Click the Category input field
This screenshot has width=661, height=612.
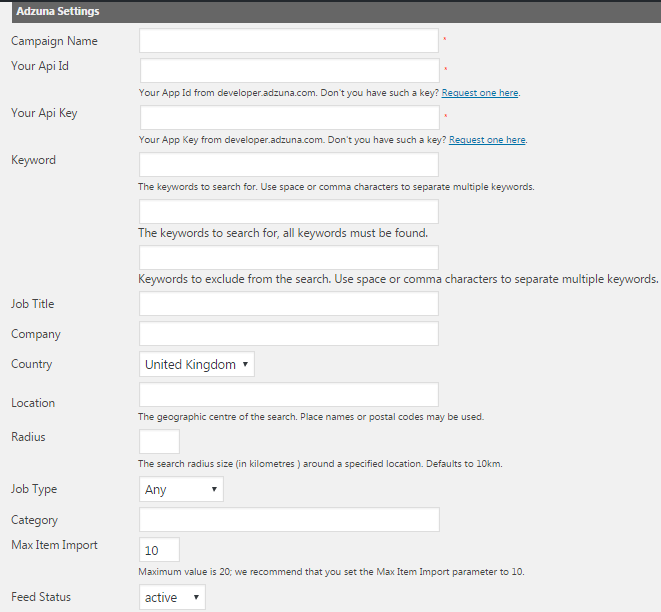288,520
